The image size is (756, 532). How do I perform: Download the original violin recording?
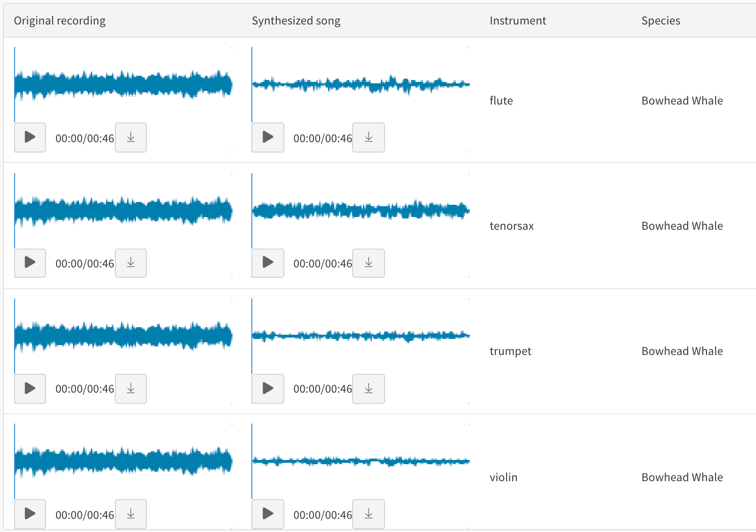pyautogui.click(x=130, y=514)
